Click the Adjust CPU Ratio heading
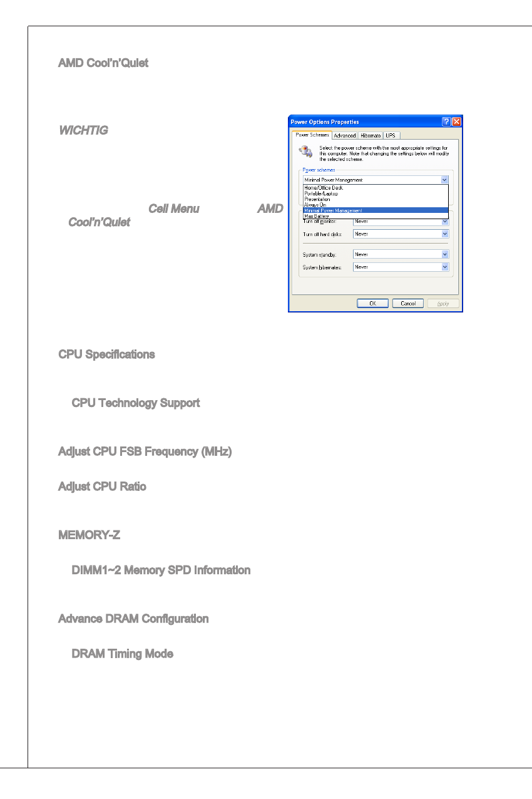The height and width of the screenshot is (799, 532). point(102,487)
